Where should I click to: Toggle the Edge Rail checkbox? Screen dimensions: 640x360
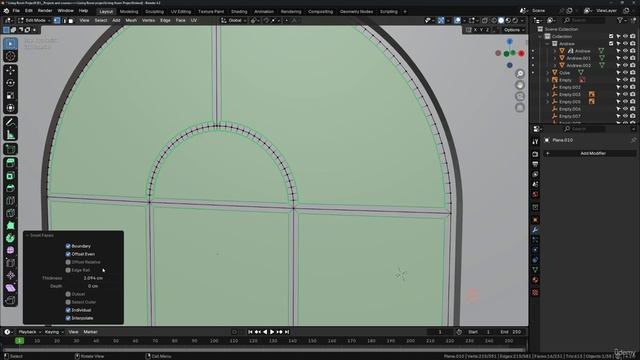[68, 270]
